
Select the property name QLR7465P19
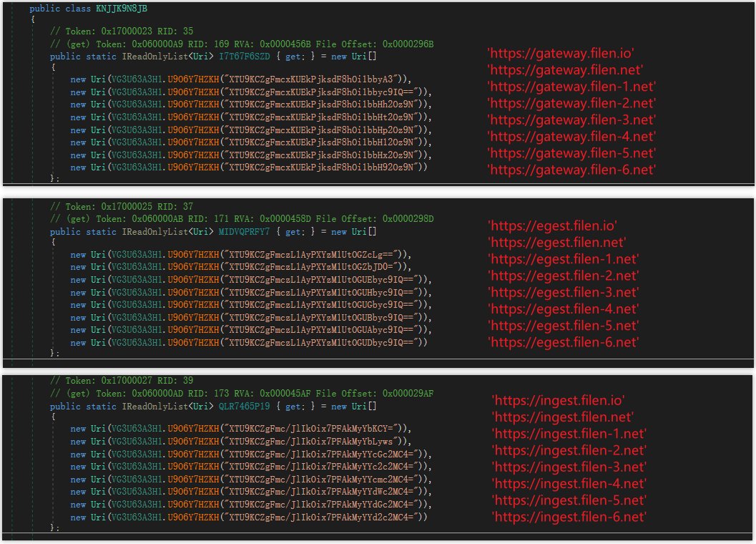pos(245,407)
